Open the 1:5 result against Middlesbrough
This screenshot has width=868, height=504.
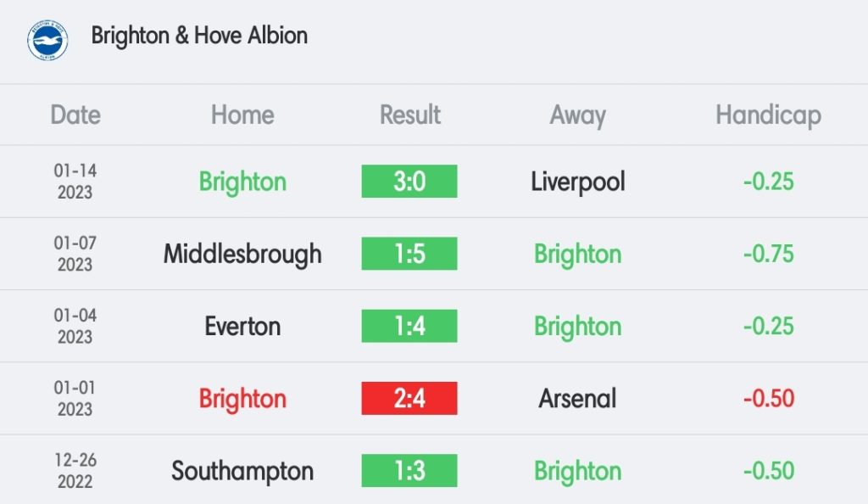pos(409,254)
